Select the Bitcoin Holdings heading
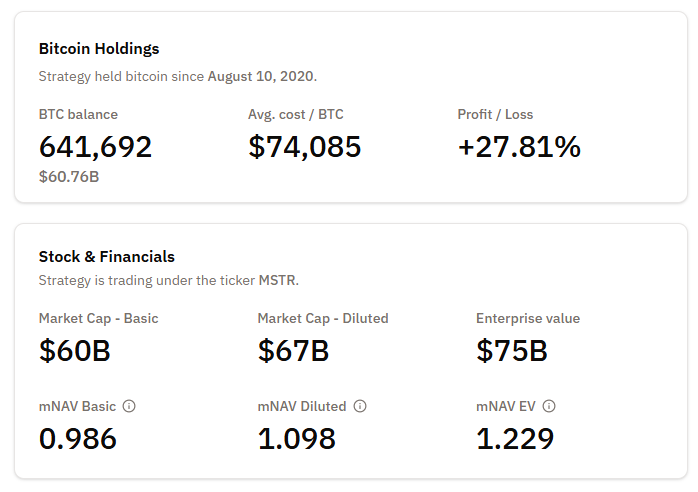This screenshot has height=492, width=698. coord(99,48)
